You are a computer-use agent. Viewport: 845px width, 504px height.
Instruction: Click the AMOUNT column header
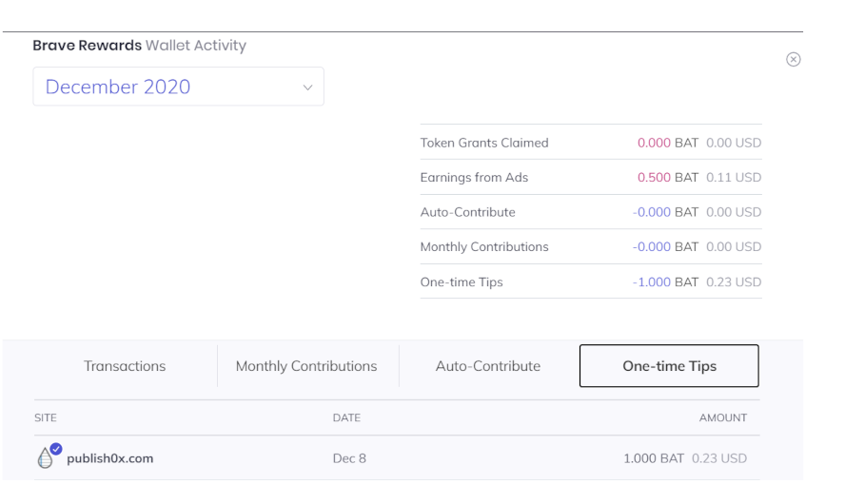(x=723, y=417)
